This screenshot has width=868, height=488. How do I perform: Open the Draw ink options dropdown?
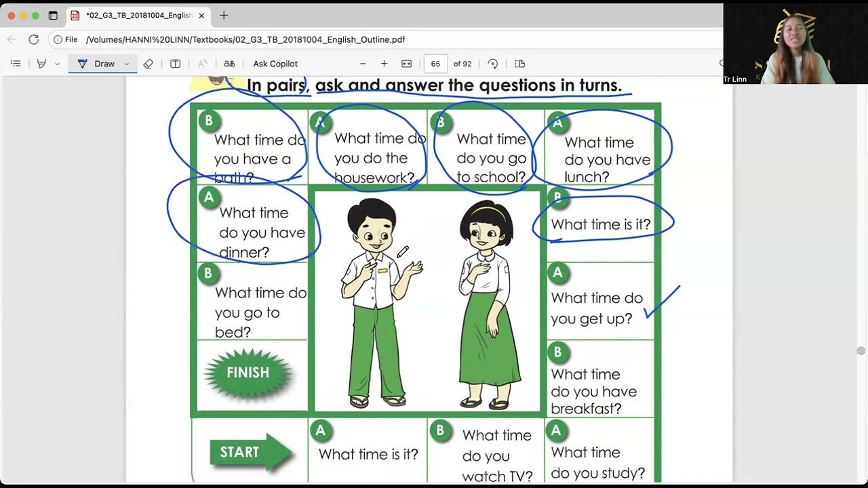pyautogui.click(x=126, y=64)
